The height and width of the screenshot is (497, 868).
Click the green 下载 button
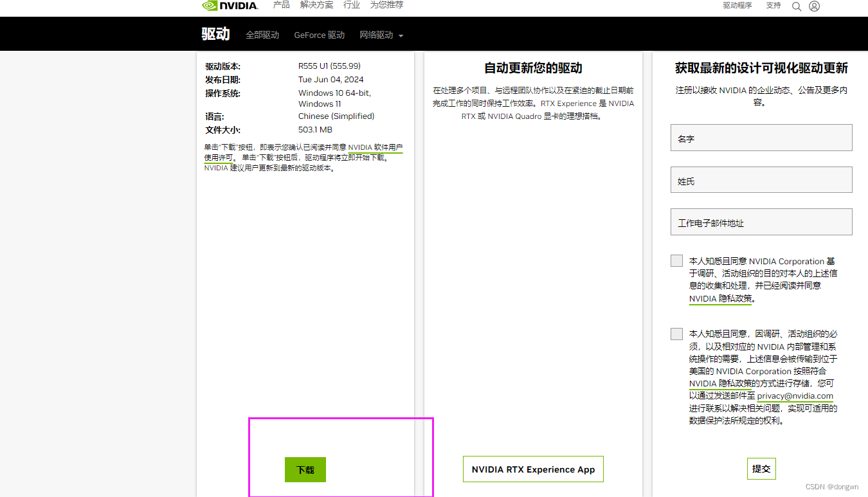(x=305, y=470)
